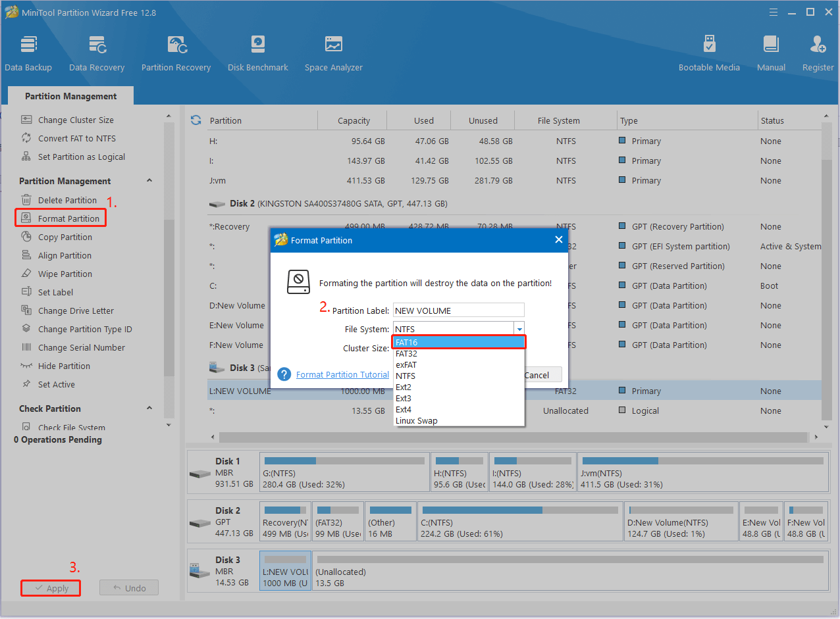Cancel the Format Partition dialog
The height and width of the screenshot is (619, 840).
(542, 375)
